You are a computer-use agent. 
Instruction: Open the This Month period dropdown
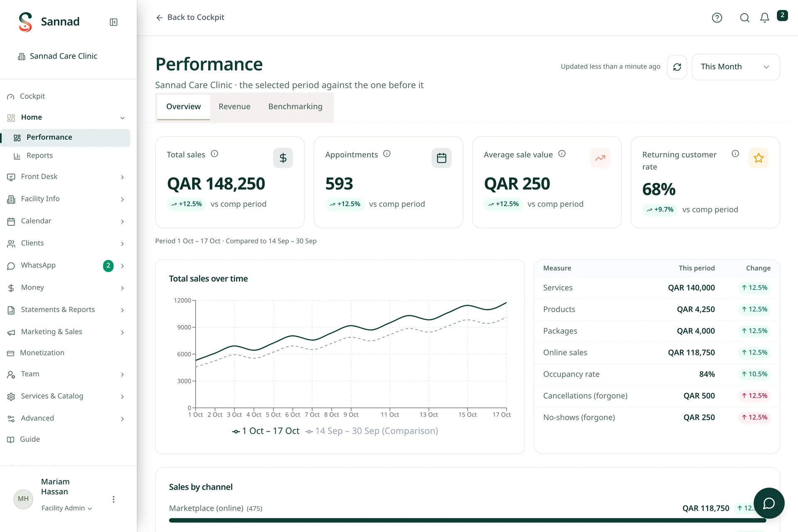(x=735, y=67)
